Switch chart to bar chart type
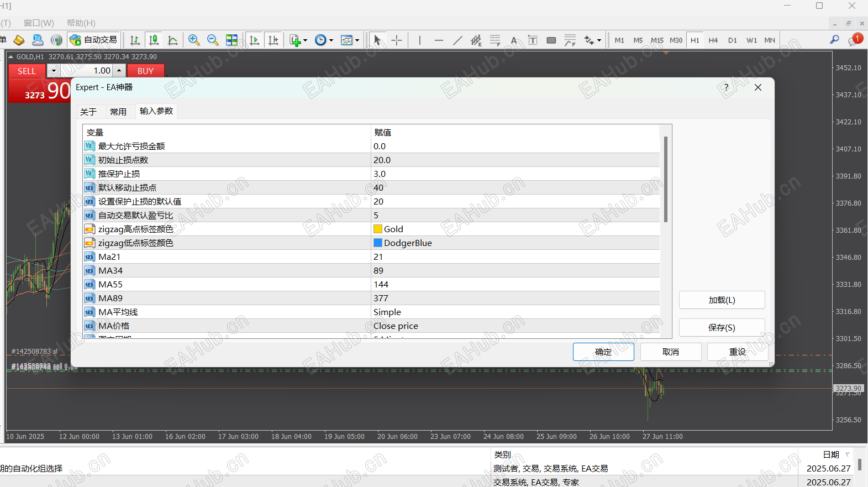868x487 pixels. pyautogui.click(x=135, y=40)
